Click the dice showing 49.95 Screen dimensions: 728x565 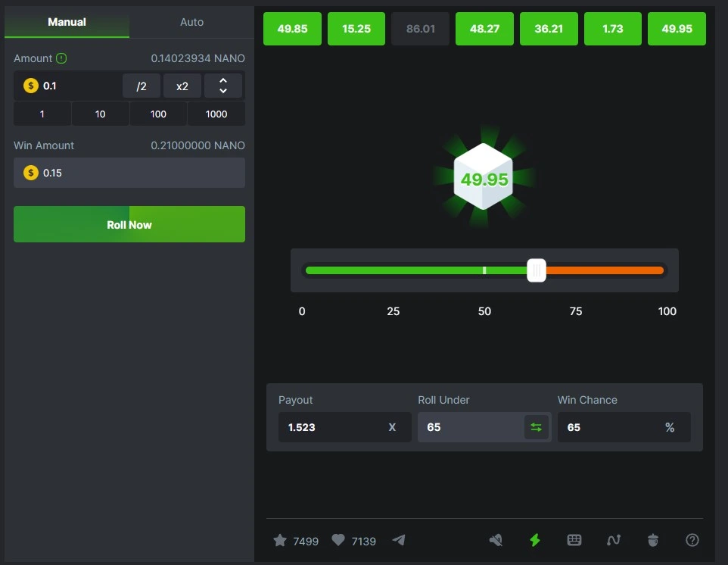pyautogui.click(x=484, y=176)
